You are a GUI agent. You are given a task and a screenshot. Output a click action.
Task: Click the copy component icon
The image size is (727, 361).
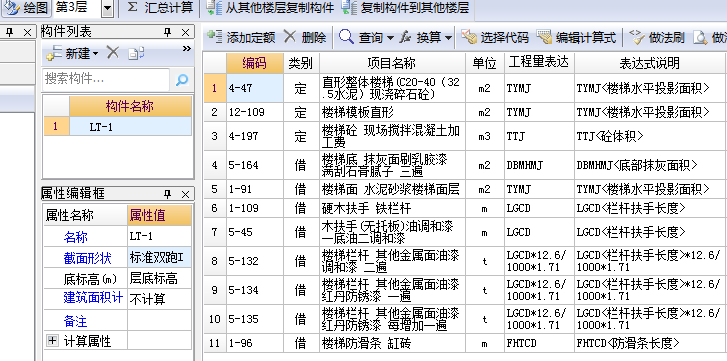[136, 53]
